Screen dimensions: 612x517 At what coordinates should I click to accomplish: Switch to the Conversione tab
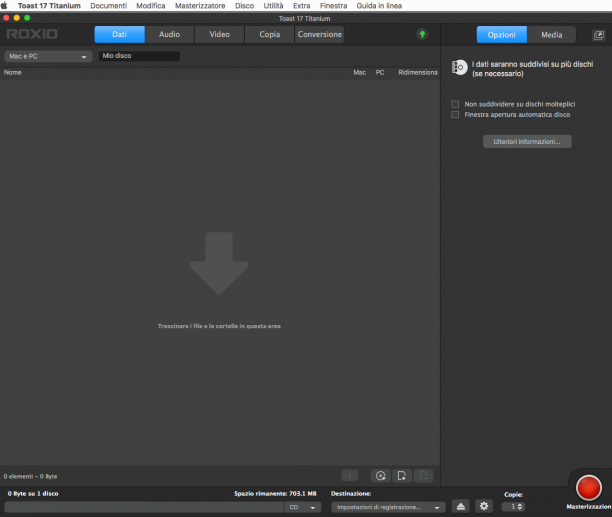coord(320,34)
